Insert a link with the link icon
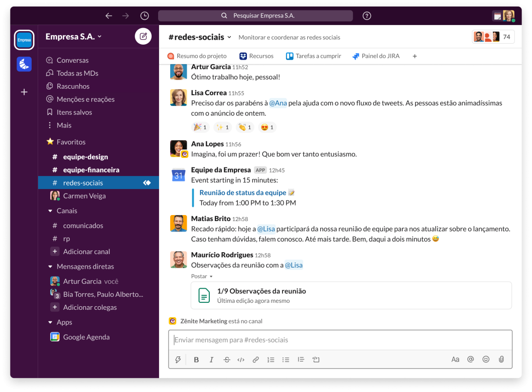 [256, 359]
